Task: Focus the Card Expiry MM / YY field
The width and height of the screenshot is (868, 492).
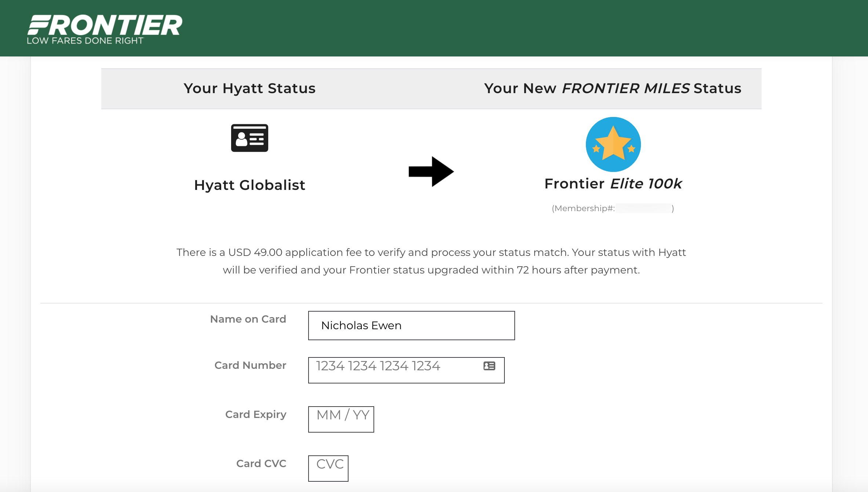Action: 341,419
